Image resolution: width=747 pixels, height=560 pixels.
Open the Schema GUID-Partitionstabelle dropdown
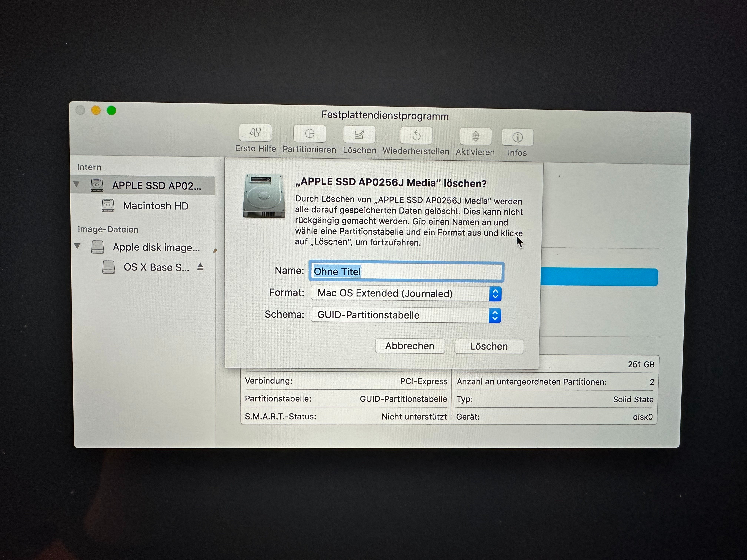tap(406, 315)
